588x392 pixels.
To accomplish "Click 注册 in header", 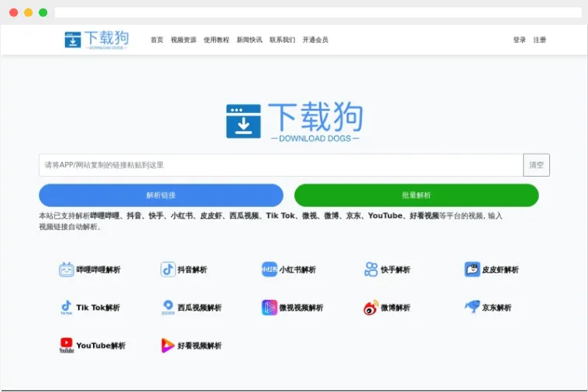I will [540, 40].
